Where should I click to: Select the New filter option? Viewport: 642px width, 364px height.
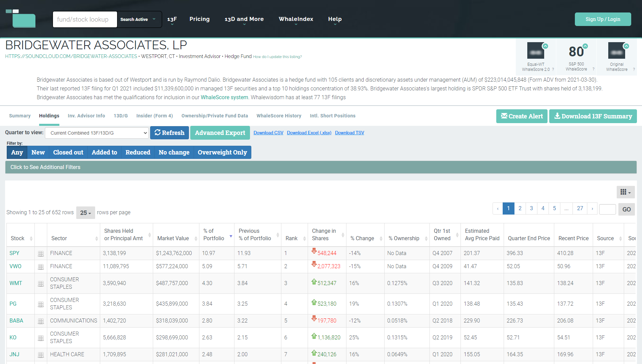tap(38, 152)
